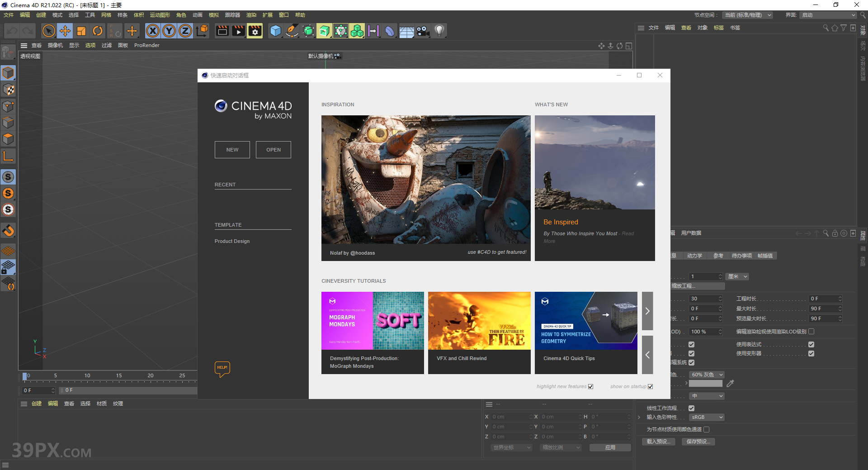Click the NEW button in the dialog

[x=232, y=150]
